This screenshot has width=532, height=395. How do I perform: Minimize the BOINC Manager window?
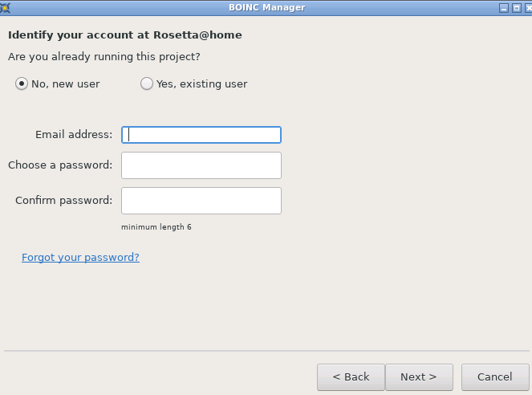coord(504,8)
